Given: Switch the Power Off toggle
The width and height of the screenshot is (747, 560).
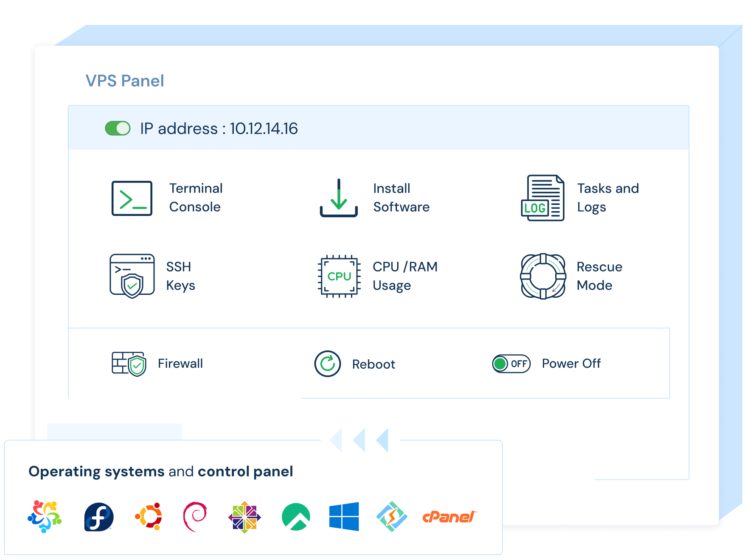Looking at the screenshot, I should point(511,364).
